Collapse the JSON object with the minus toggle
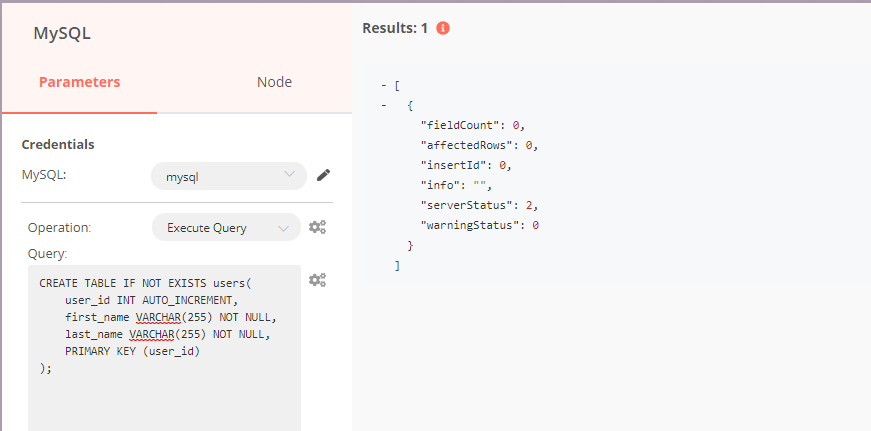The height and width of the screenshot is (431, 871). (x=384, y=105)
